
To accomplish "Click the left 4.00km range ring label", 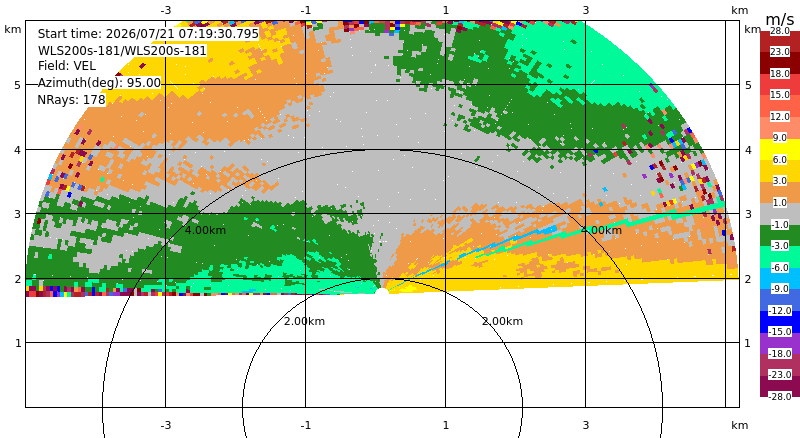I will pos(205,230).
